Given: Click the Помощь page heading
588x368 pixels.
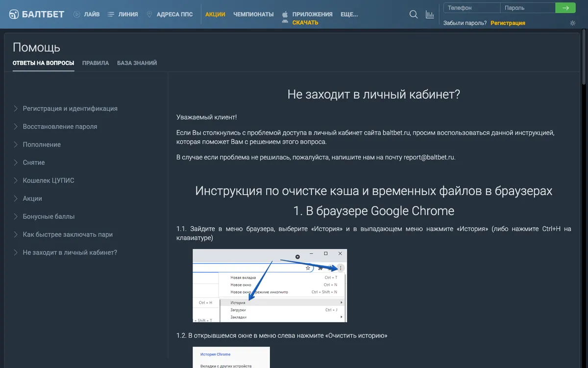Looking at the screenshot, I should click(36, 48).
